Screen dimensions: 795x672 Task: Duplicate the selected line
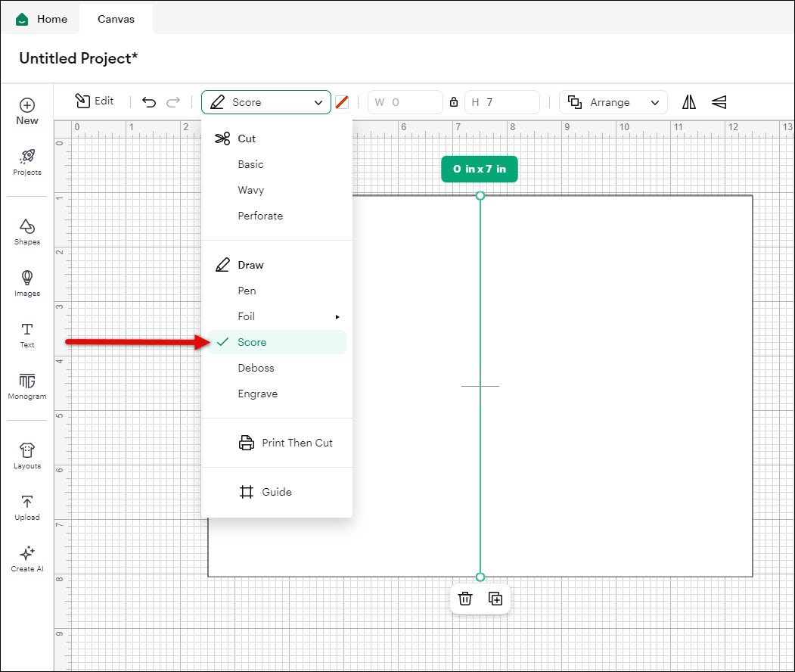(495, 599)
